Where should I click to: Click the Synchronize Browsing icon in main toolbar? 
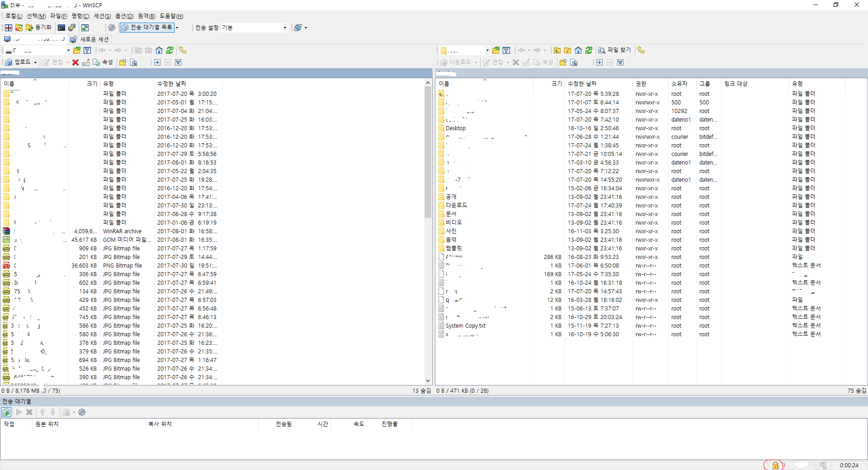(19, 28)
